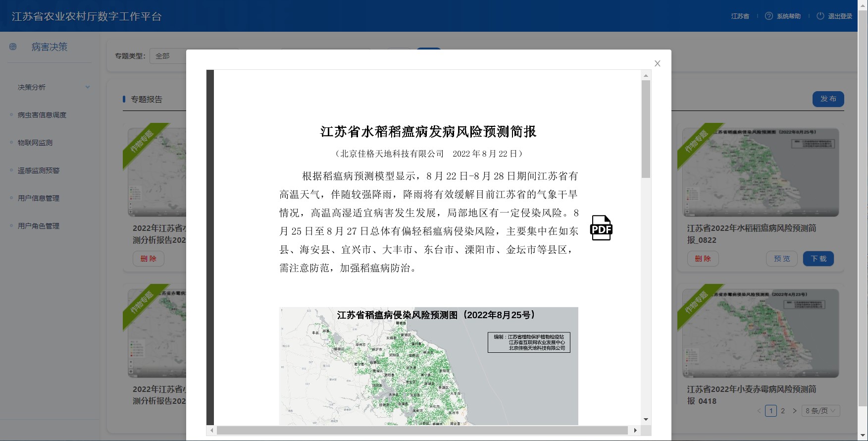Click the 退出登录 power icon
The height and width of the screenshot is (441, 868).
(820, 16)
